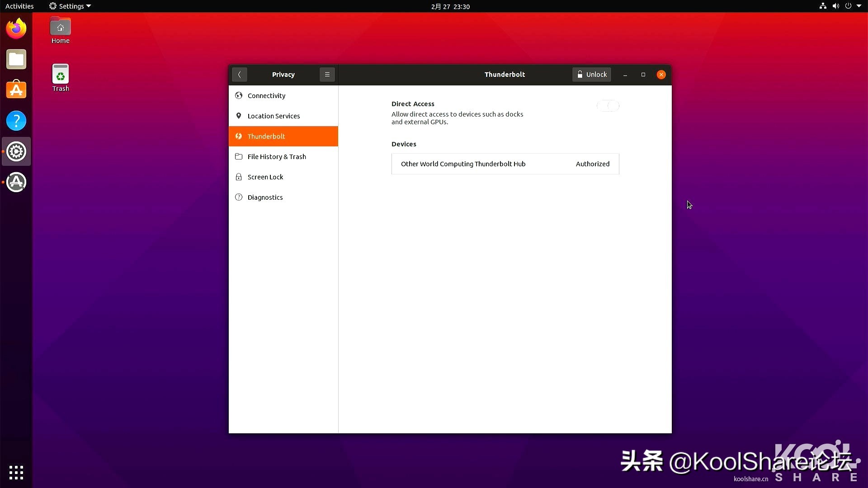Click the back arrow in Privacy panel
Image resolution: width=868 pixels, height=488 pixels.
click(239, 74)
